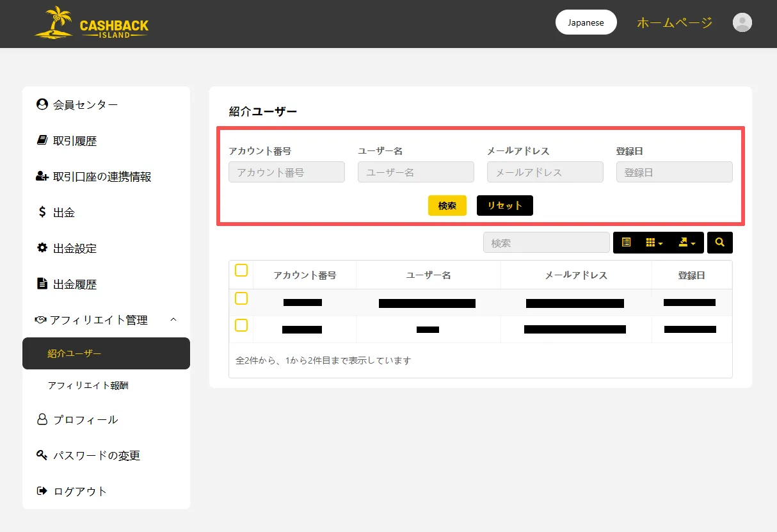
Task: Open パスワードの変更 menu item
Action: [96, 456]
